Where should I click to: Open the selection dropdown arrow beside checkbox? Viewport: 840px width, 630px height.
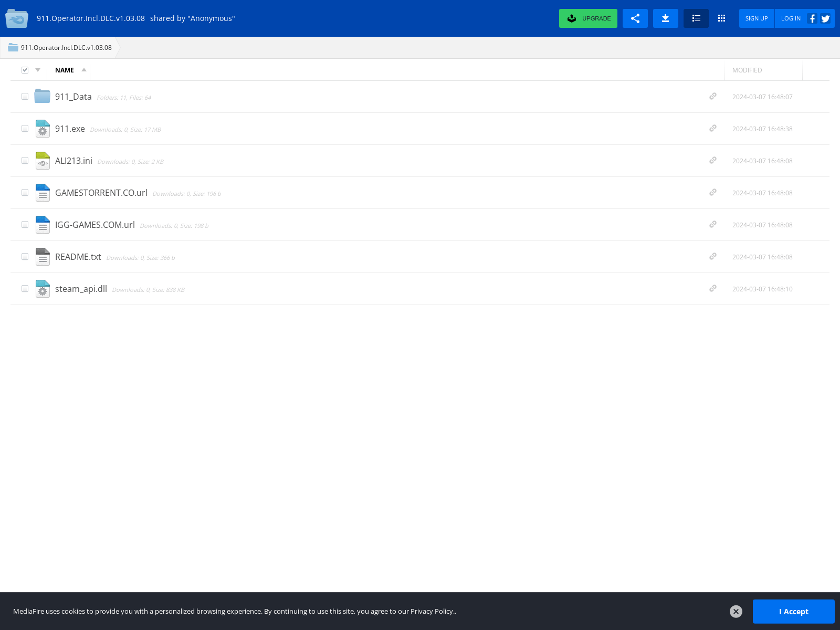click(38, 70)
